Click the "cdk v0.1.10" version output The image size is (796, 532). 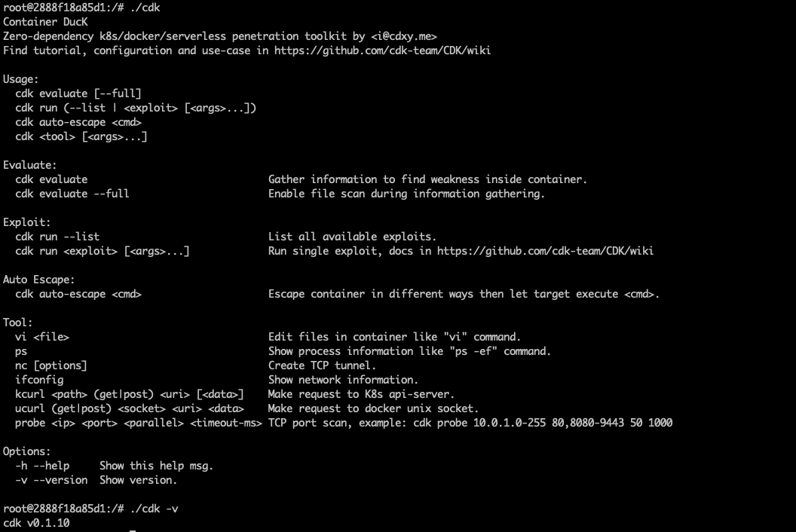pyautogui.click(x=36, y=523)
